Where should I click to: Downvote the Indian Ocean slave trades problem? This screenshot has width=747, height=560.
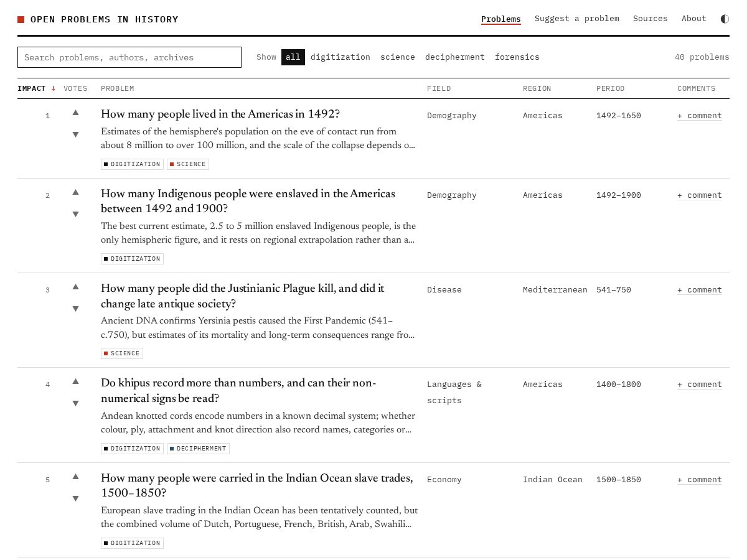pos(75,498)
